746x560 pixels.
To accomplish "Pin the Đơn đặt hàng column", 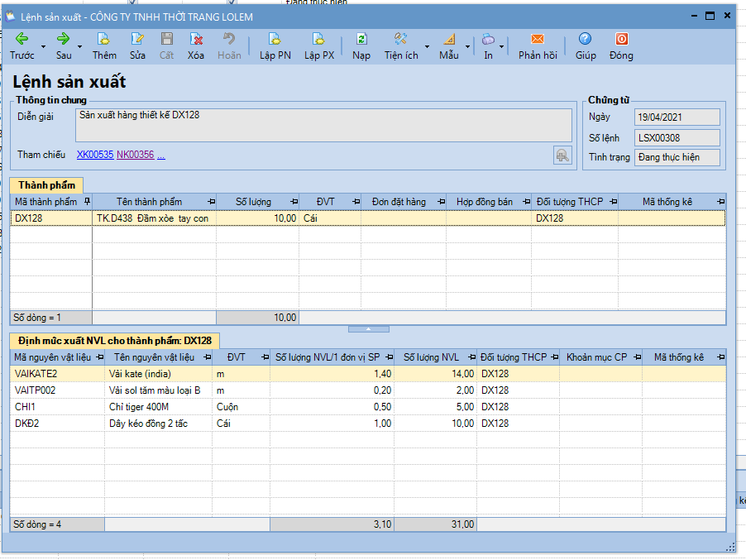I will pyautogui.click(x=442, y=202).
